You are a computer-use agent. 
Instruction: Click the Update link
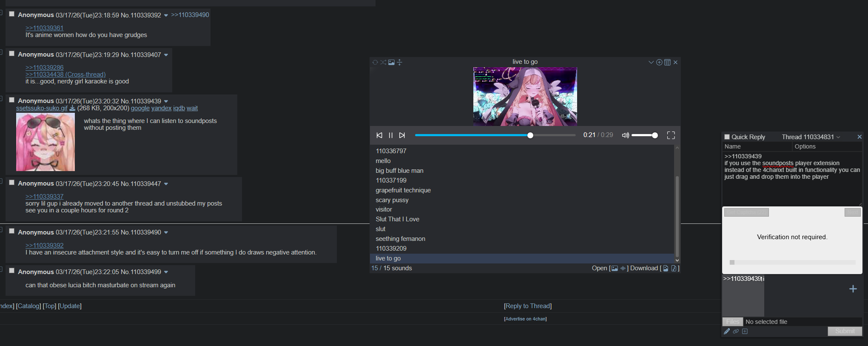pos(70,306)
